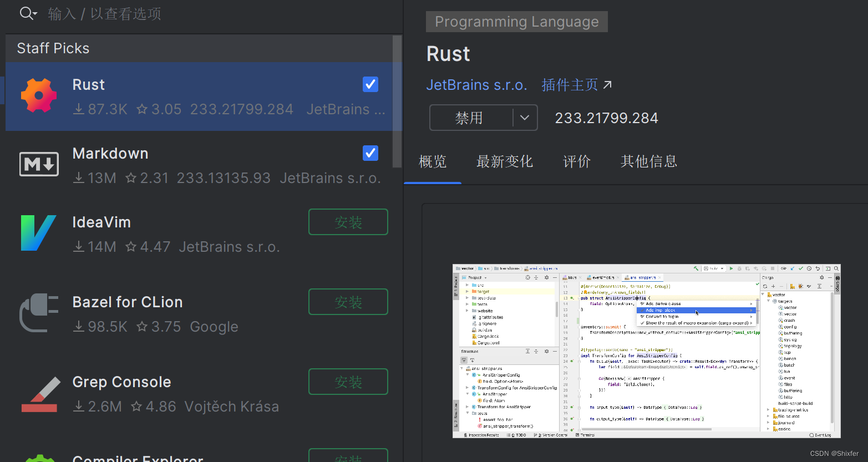The height and width of the screenshot is (462, 868).
Task: Install the Compiler Explorer plugin
Action: point(348,456)
